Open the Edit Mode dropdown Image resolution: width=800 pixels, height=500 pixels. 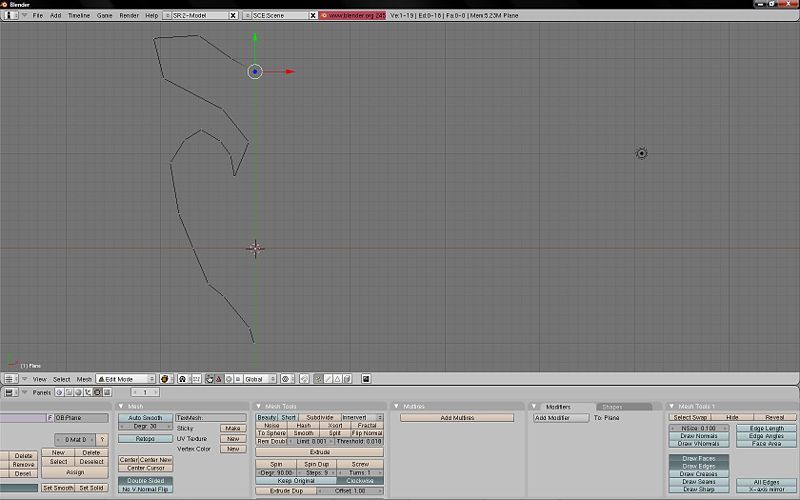point(126,379)
